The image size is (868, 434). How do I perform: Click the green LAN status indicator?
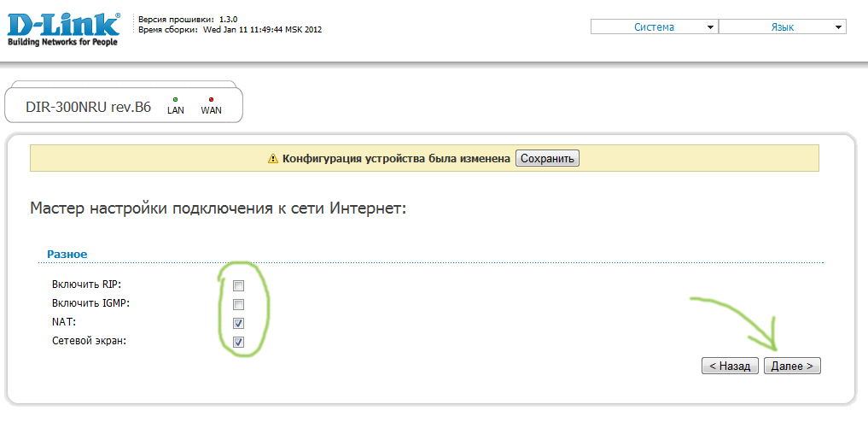click(176, 100)
